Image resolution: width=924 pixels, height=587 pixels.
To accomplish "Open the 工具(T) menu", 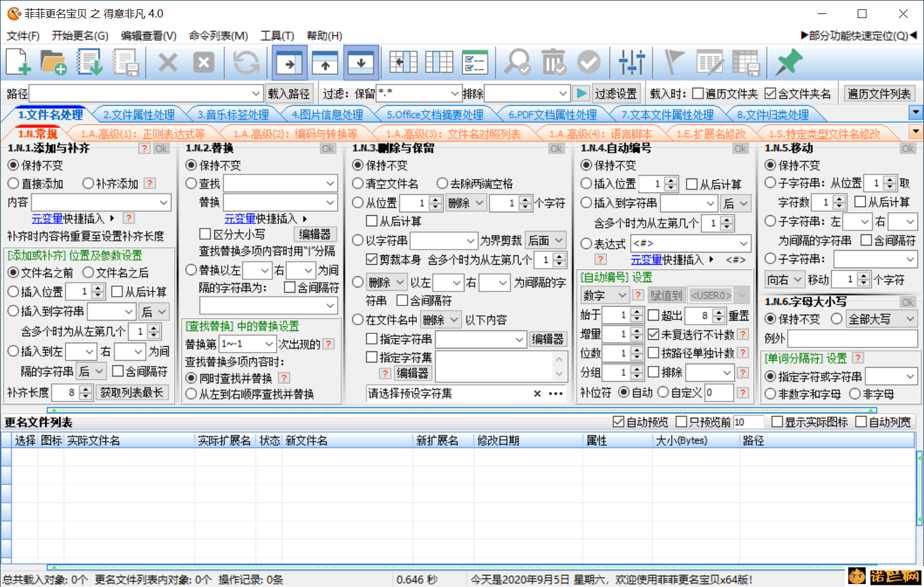I will pos(277,35).
